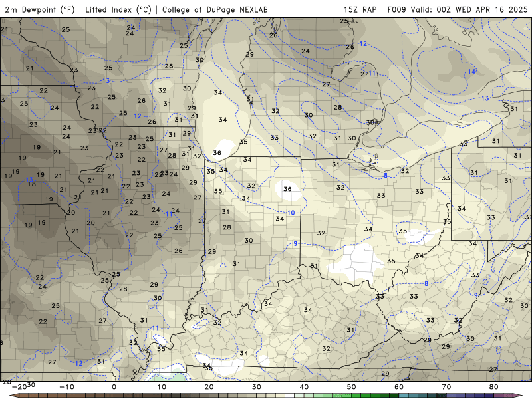
Task: Click the "15Z RAP" model run label
Action: tap(360, 9)
